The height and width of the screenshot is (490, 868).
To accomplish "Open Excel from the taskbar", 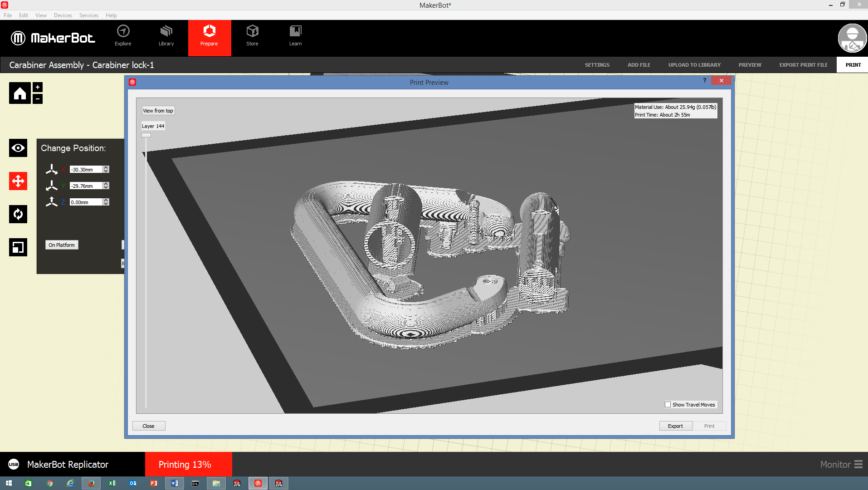I will pyautogui.click(x=112, y=483).
